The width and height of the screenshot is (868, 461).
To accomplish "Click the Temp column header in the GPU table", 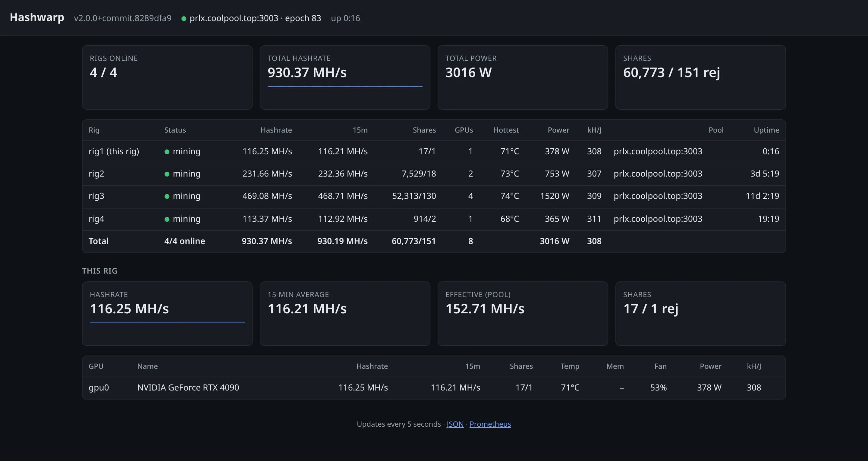I will [x=570, y=366].
